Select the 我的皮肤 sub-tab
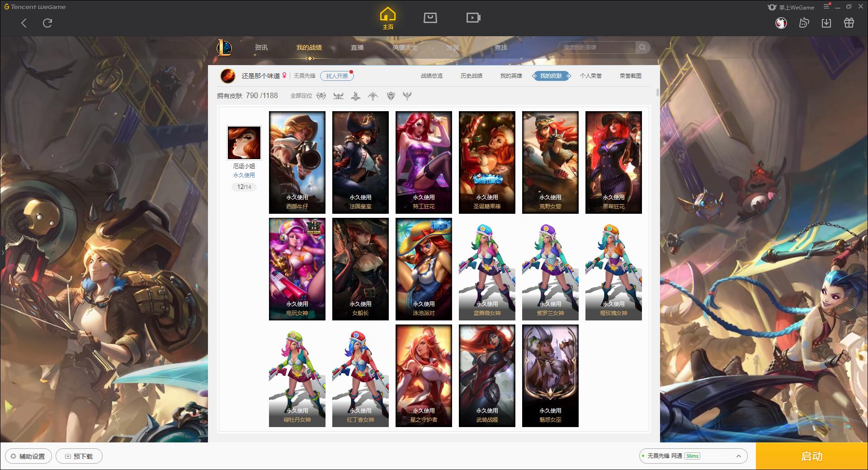This screenshot has height=470, width=868. [551, 76]
